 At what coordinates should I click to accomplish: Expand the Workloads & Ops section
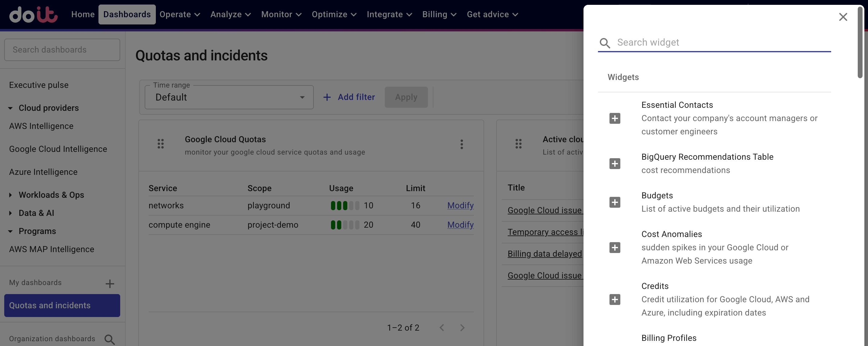point(11,195)
